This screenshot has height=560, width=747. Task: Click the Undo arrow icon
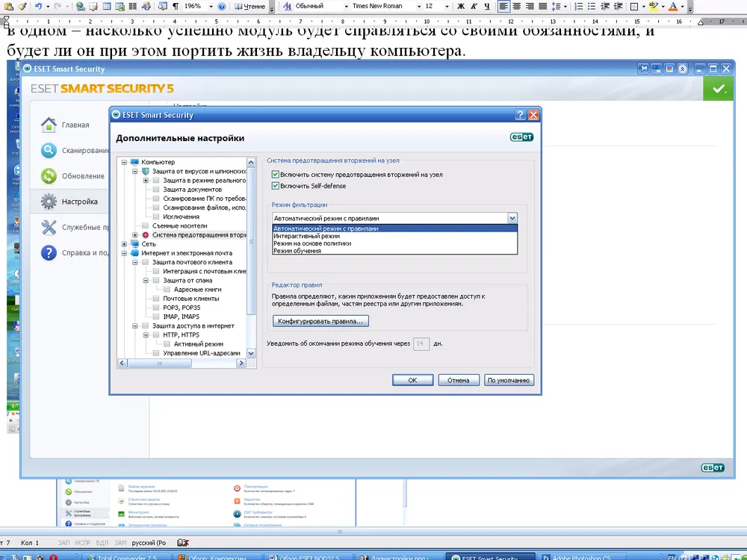click(38, 7)
